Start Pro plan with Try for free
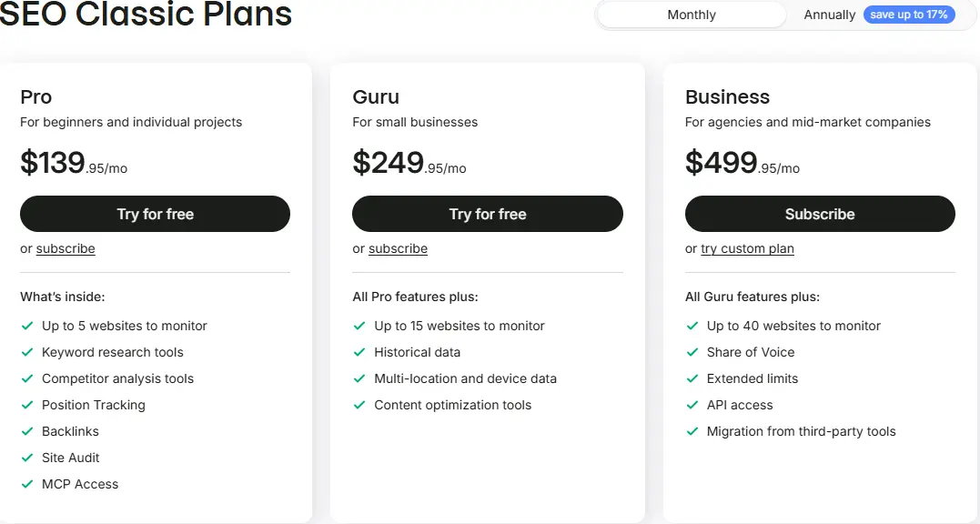Viewport: 980px width, 524px height. click(155, 214)
